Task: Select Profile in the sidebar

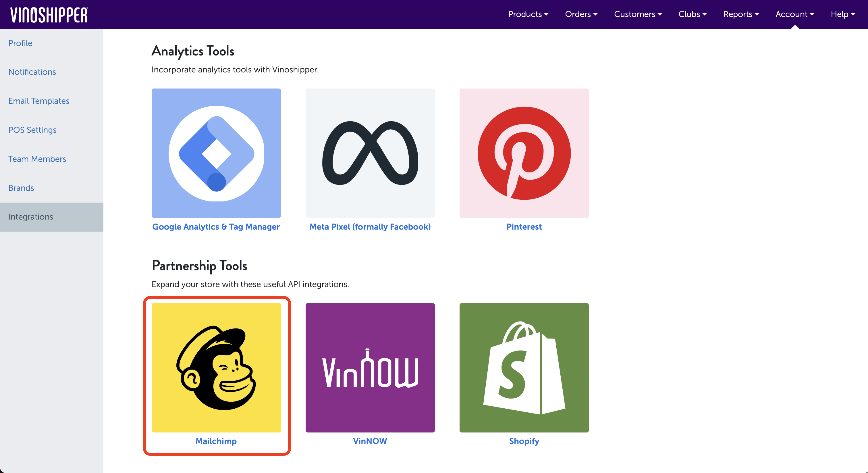Action: (20, 43)
